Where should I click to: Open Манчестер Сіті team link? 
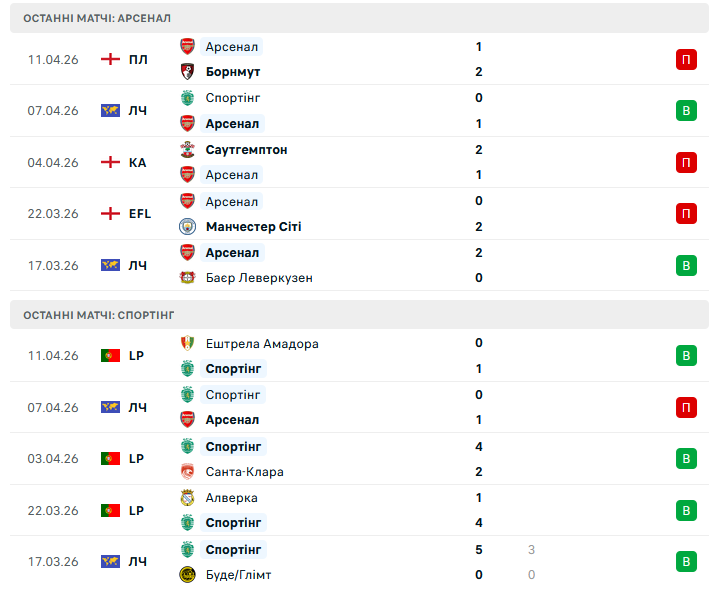[x=253, y=227]
